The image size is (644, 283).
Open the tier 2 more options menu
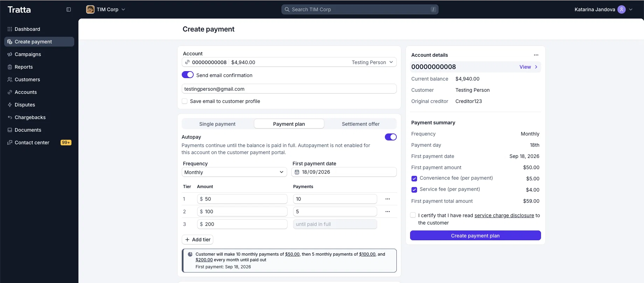click(x=388, y=212)
